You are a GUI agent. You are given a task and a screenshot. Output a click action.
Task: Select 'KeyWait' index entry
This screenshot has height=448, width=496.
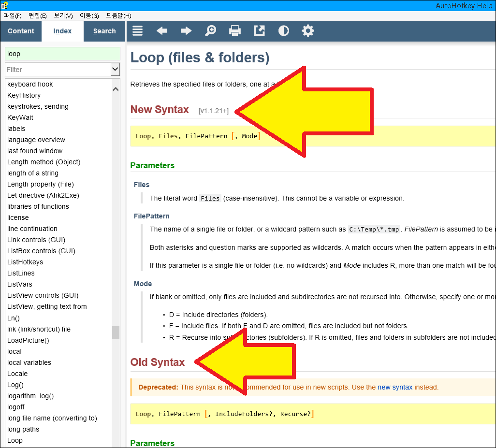point(20,117)
